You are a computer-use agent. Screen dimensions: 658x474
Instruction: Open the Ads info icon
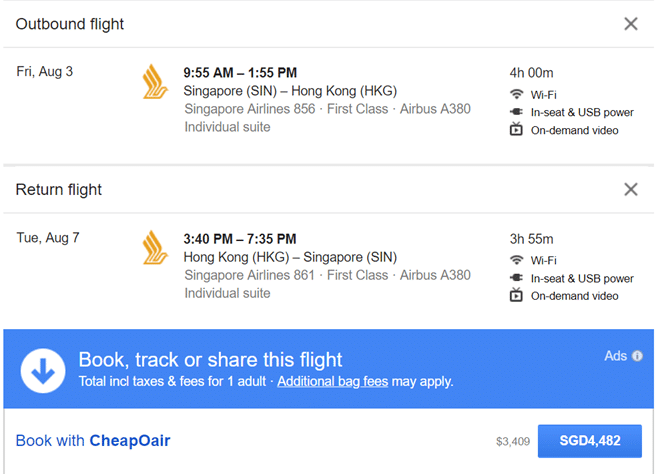click(x=637, y=356)
